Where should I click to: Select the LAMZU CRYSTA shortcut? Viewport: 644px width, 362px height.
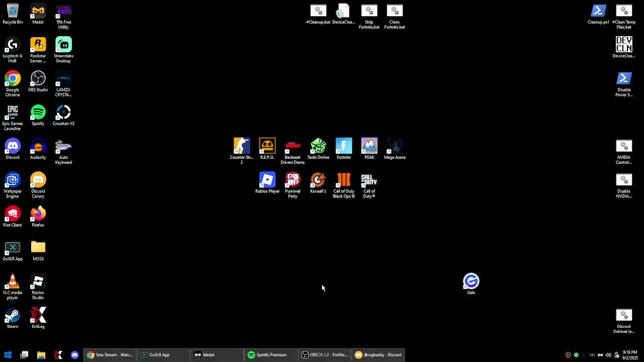click(63, 84)
